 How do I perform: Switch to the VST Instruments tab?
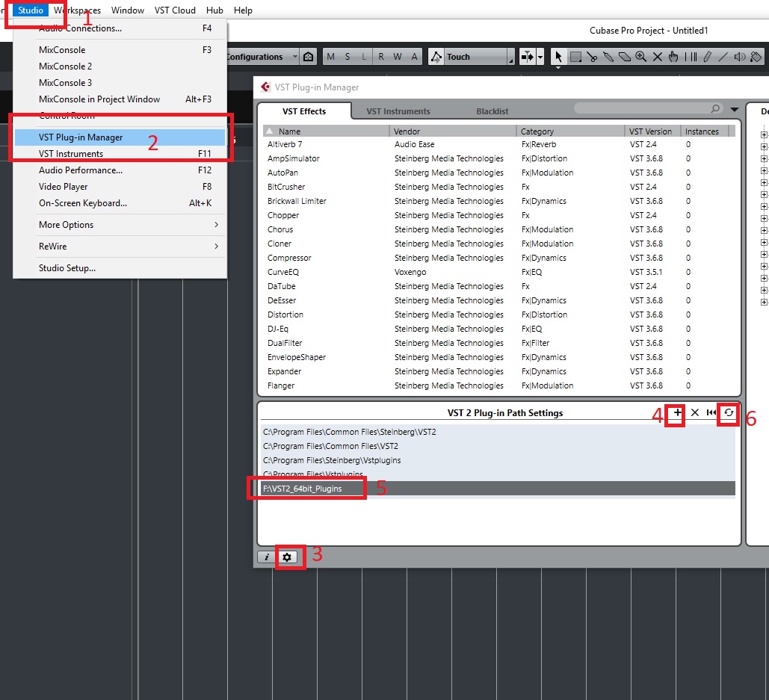point(398,112)
